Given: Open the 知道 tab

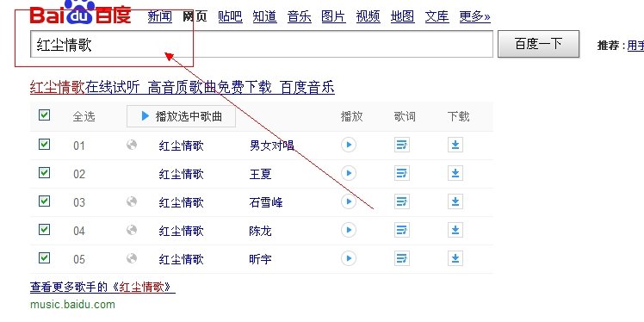Looking at the screenshot, I should point(264,17).
